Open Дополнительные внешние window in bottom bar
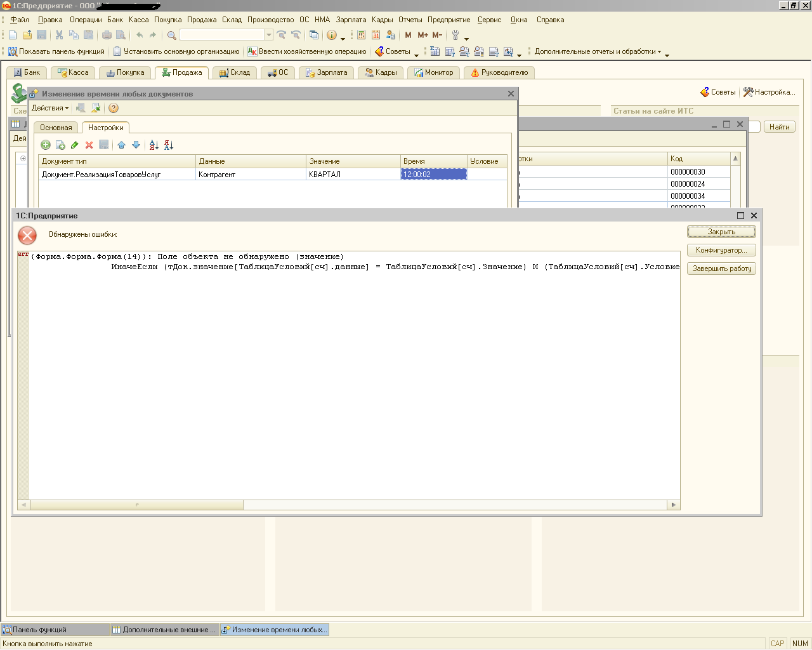 [x=164, y=630]
